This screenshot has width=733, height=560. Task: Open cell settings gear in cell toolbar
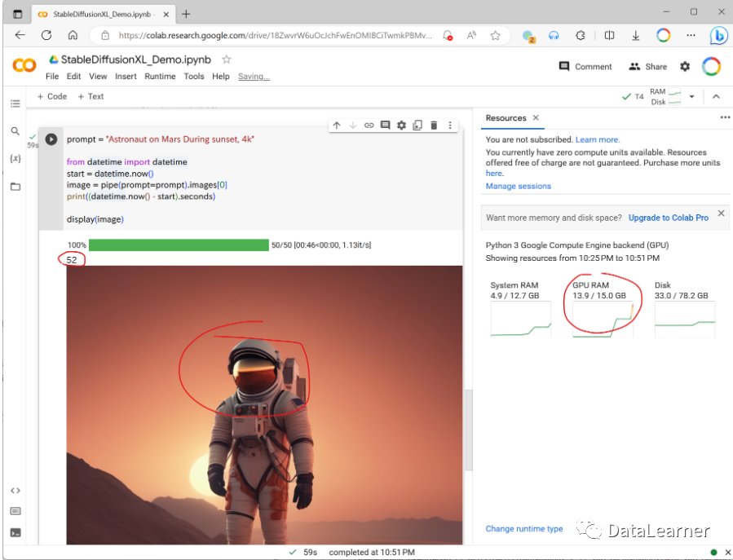click(401, 126)
